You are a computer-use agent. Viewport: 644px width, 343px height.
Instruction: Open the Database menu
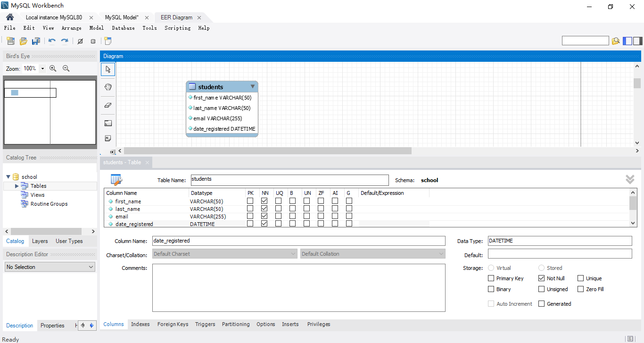(123, 28)
